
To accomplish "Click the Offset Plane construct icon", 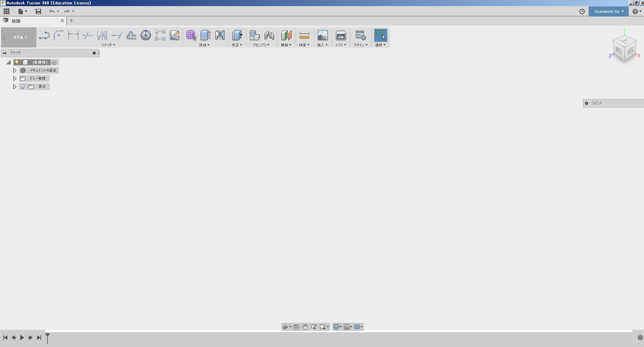I will pyautogui.click(x=286, y=35).
